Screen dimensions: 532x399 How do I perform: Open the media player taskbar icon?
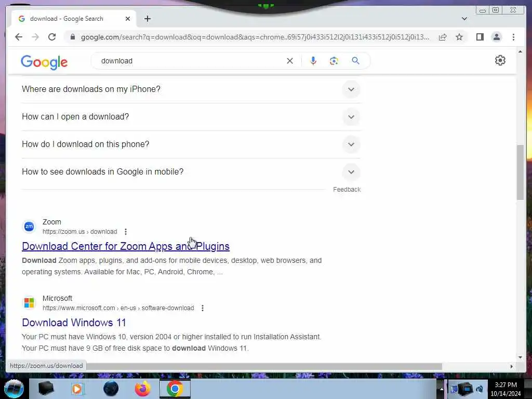pyautogui.click(x=77, y=389)
